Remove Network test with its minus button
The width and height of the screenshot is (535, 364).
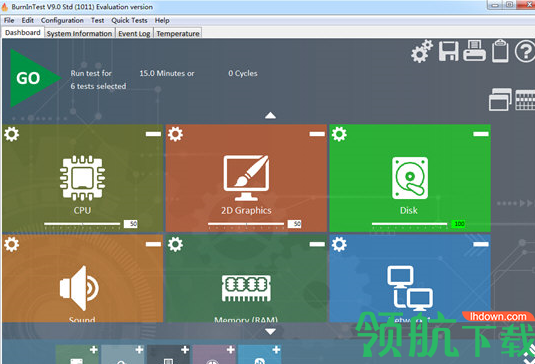[x=481, y=244]
